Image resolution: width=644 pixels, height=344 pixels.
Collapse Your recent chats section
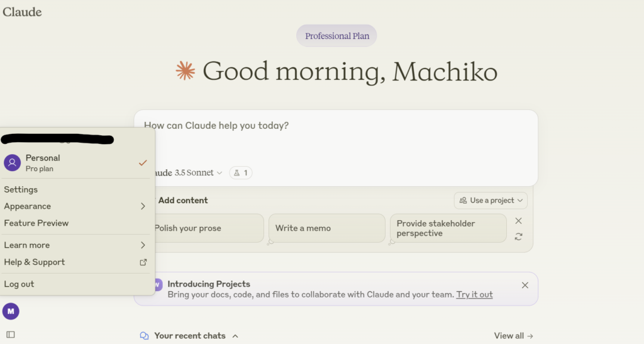[x=235, y=336]
